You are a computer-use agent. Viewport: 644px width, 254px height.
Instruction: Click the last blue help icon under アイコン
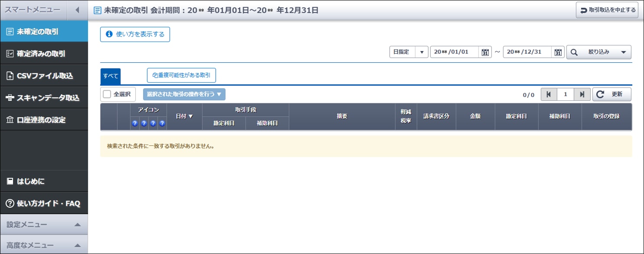coord(162,123)
